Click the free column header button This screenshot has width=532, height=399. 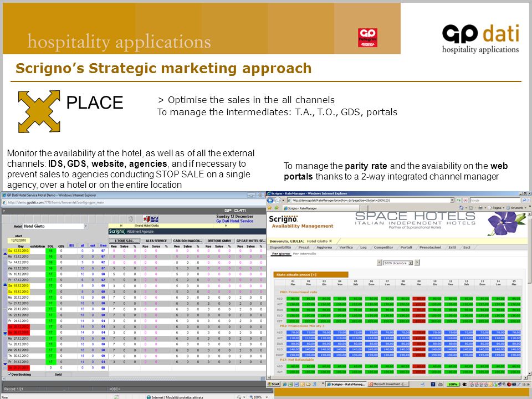tap(103, 245)
